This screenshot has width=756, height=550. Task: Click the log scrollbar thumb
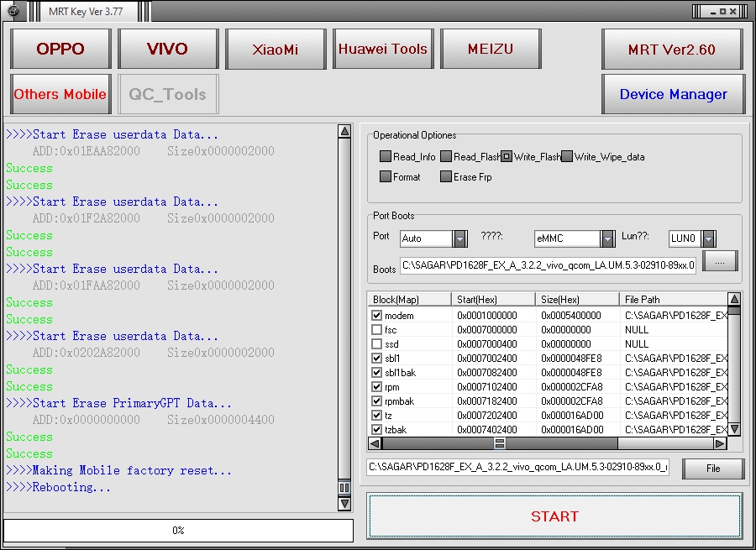pyautogui.click(x=344, y=487)
